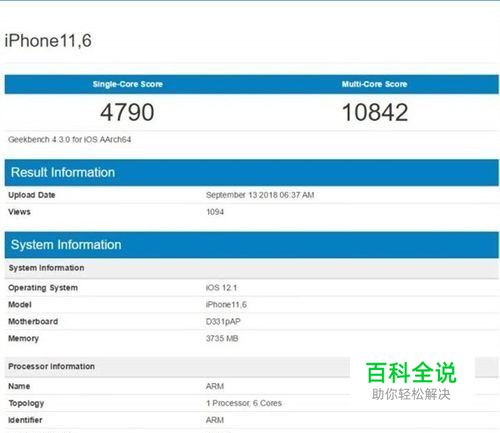Select the ARM value in the Name row
The width and height of the screenshot is (500, 433).
(215, 386)
